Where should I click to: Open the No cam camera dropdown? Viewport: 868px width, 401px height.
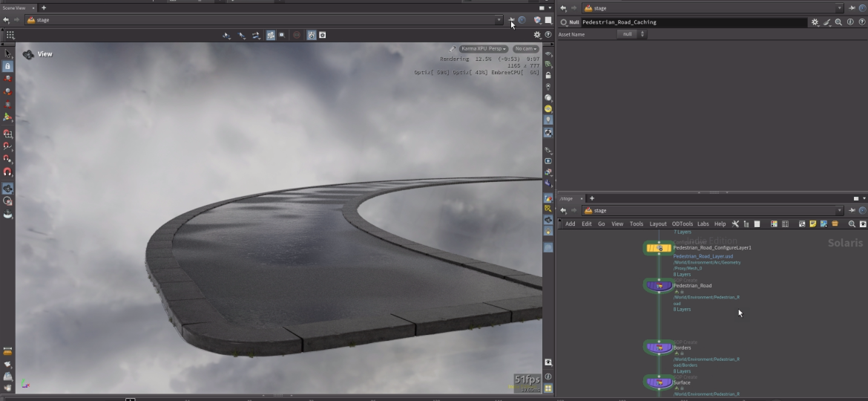[x=526, y=49]
